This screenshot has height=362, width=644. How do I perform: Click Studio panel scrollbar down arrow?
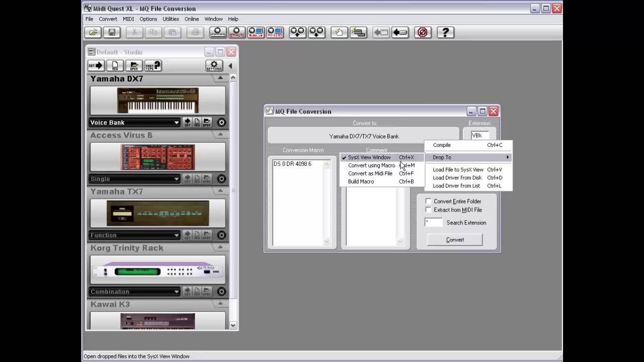(233, 325)
